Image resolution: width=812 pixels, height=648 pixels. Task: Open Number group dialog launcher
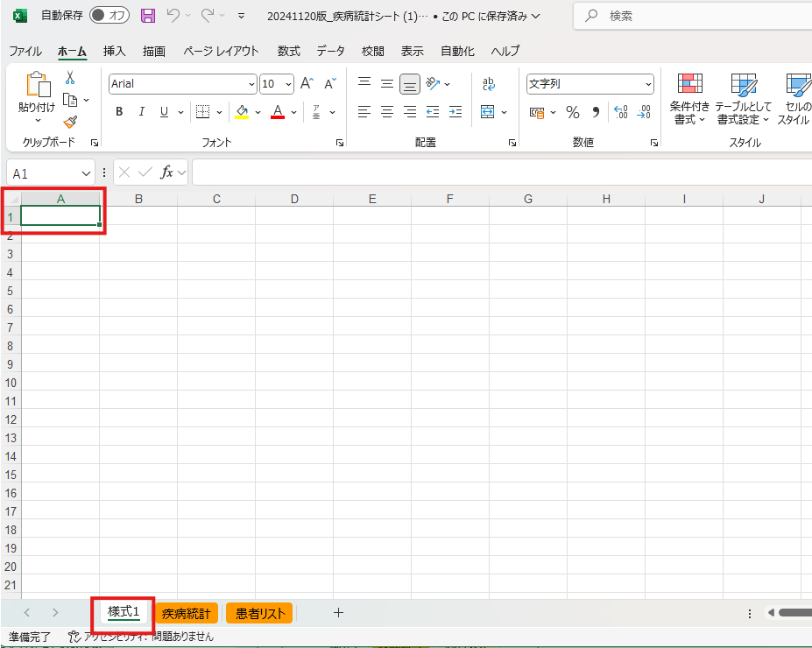tap(654, 143)
